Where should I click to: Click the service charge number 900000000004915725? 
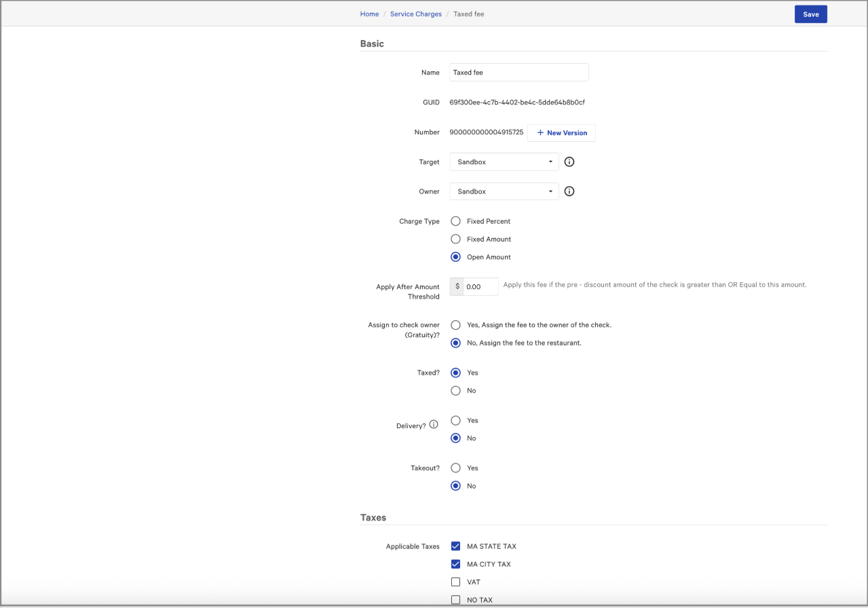(x=487, y=132)
